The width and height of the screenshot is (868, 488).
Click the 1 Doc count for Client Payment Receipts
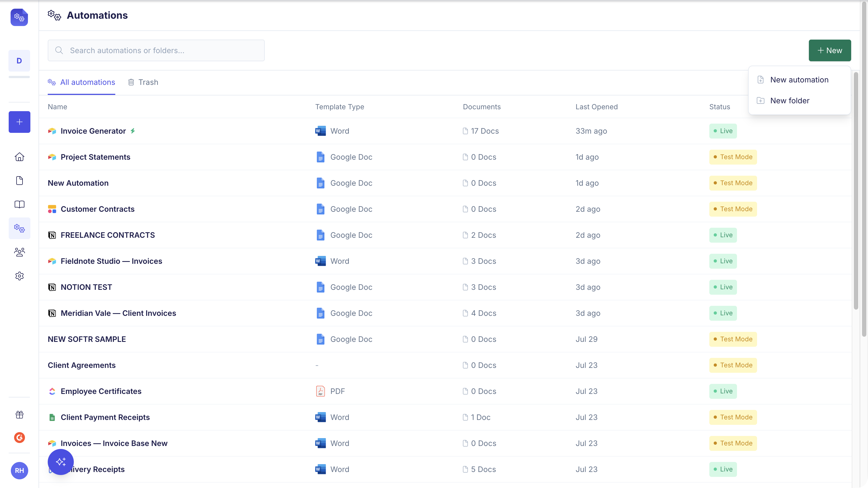click(477, 418)
